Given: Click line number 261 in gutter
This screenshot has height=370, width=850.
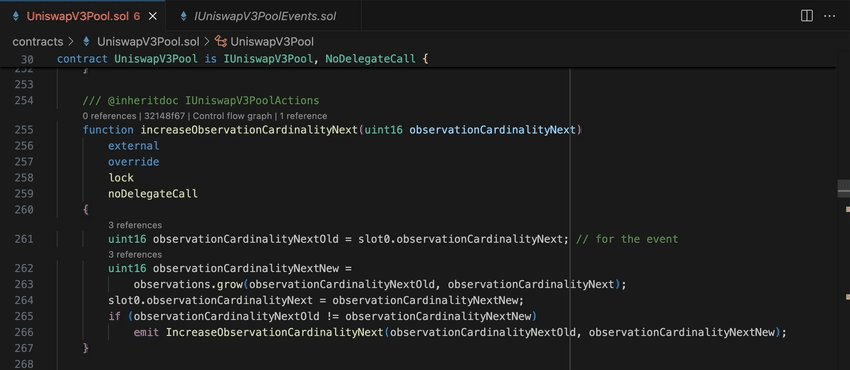Looking at the screenshot, I should point(24,239).
